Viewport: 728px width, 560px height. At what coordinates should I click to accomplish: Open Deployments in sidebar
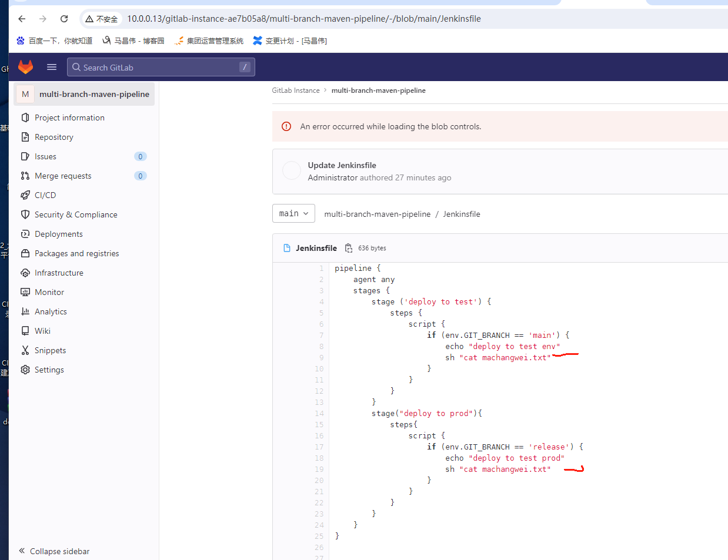59,234
